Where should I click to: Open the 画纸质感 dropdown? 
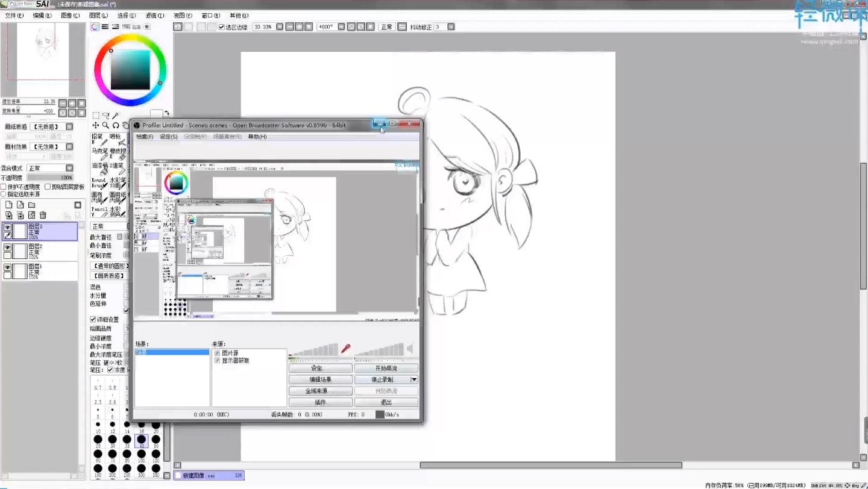point(69,126)
